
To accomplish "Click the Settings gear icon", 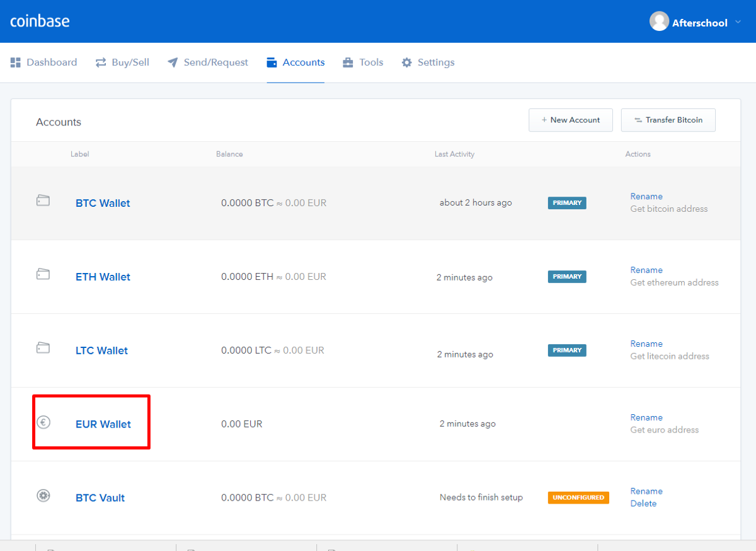I will [407, 62].
